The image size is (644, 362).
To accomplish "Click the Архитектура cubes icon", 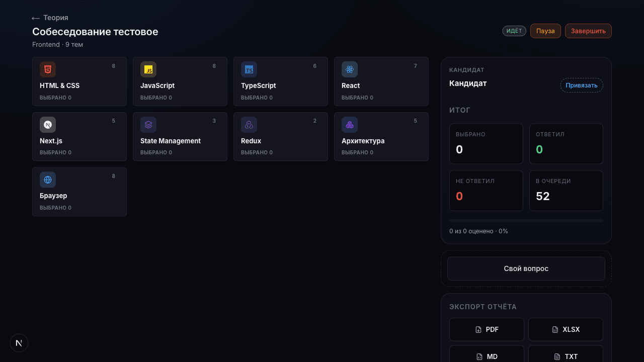I will click(x=350, y=125).
